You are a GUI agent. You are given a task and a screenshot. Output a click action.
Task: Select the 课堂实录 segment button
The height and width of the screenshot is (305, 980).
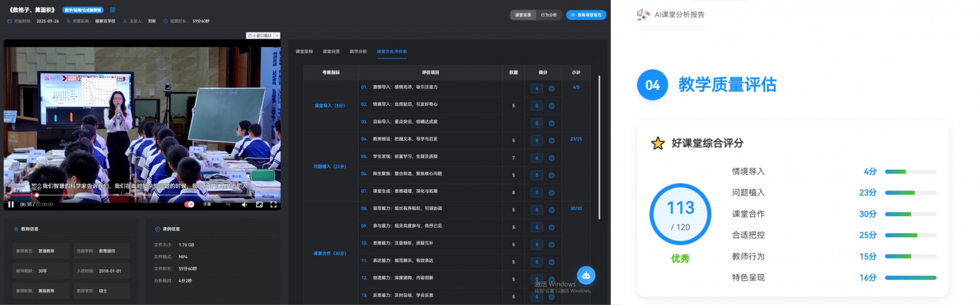[x=523, y=15]
